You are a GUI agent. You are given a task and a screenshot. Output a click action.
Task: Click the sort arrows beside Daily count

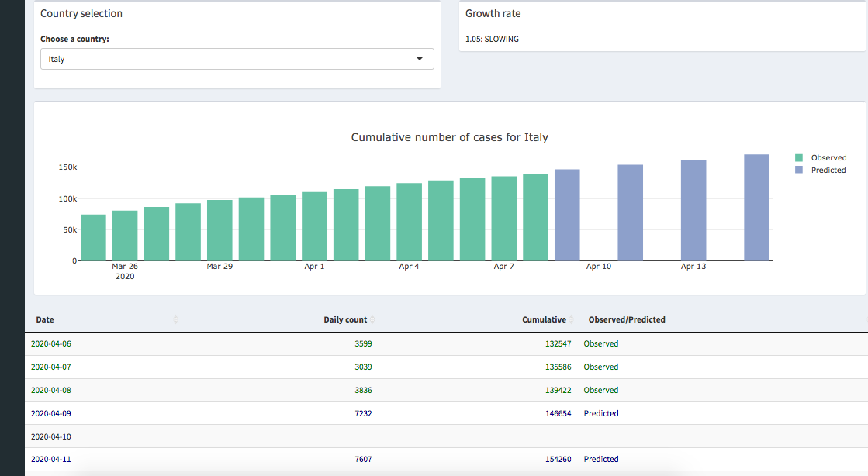point(372,319)
